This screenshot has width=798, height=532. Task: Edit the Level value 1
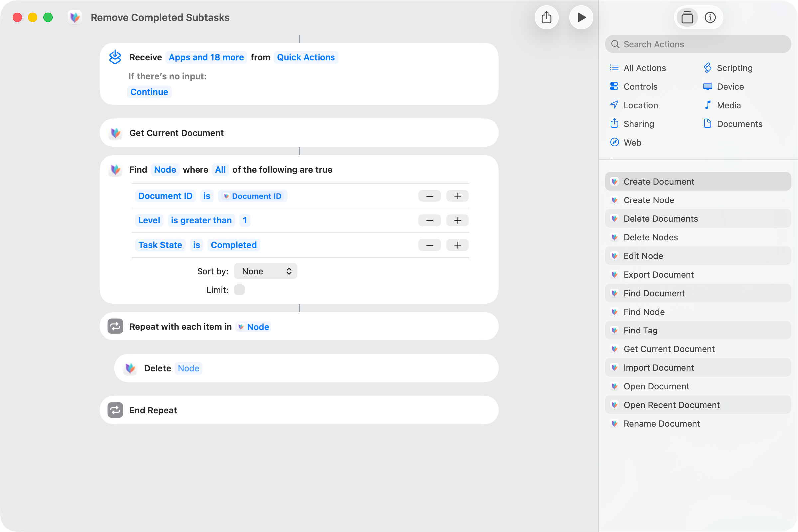pos(245,220)
